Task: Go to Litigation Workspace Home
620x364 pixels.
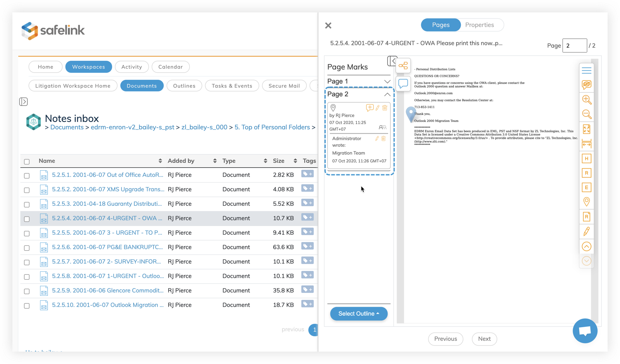Action: (x=73, y=86)
